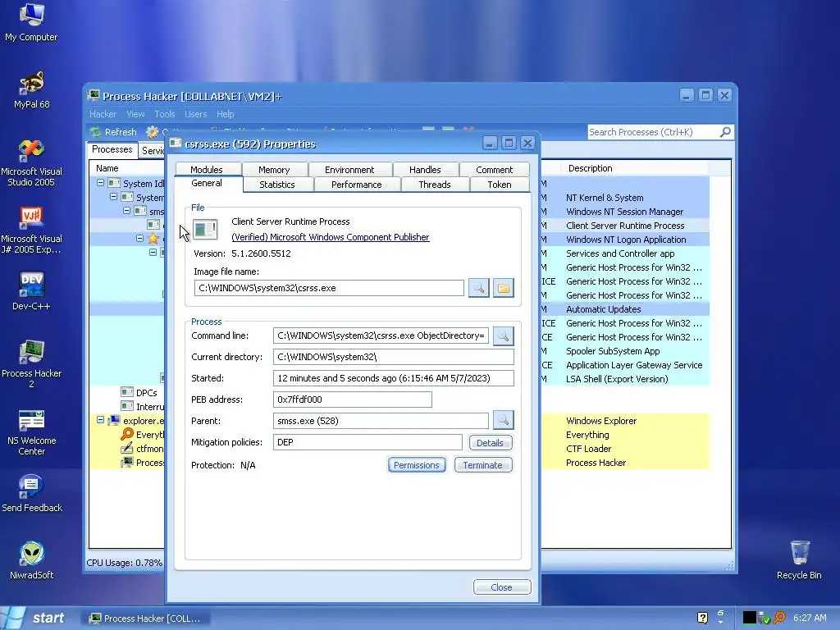Collapse the System process tree node
Viewport: 840px width, 630px height.
pyautogui.click(x=113, y=197)
